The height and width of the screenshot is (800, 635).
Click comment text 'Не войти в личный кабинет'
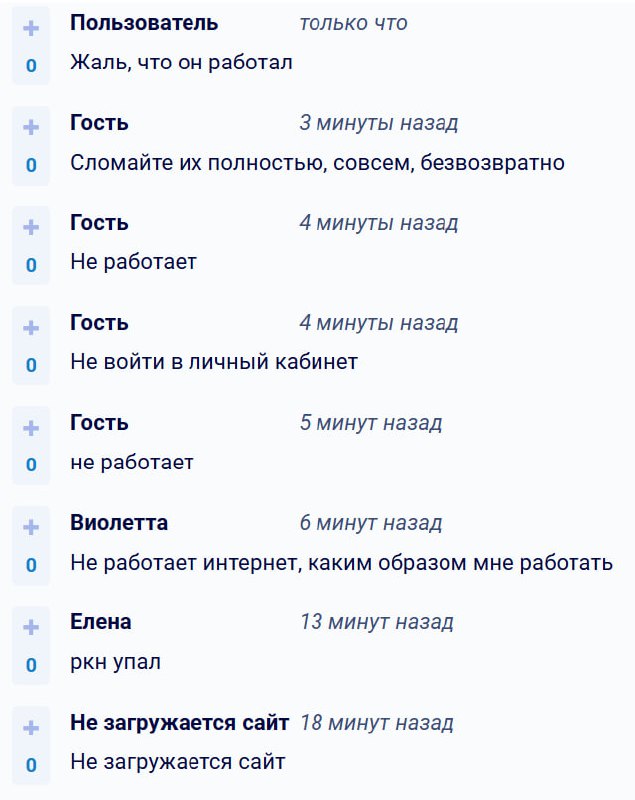(x=214, y=362)
